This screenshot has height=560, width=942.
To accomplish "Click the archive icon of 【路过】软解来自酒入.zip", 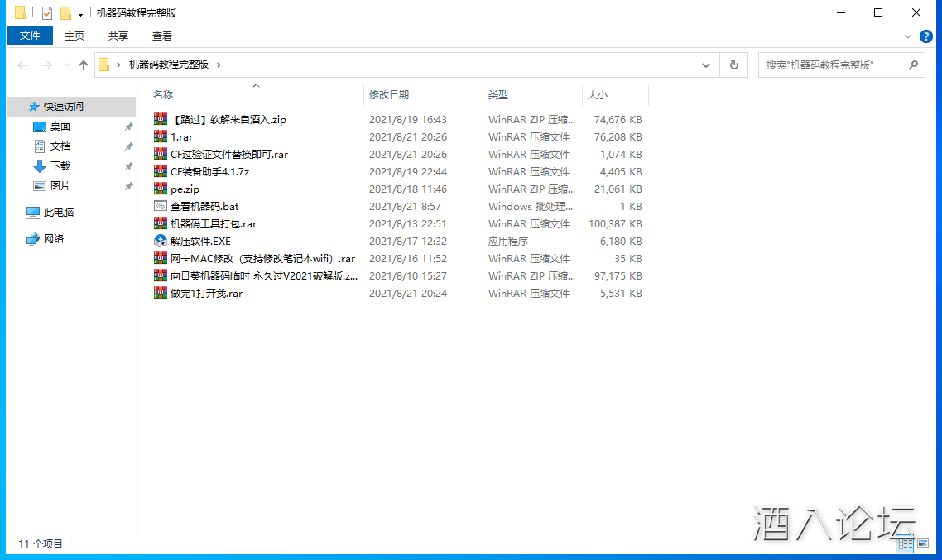I will (161, 119).
